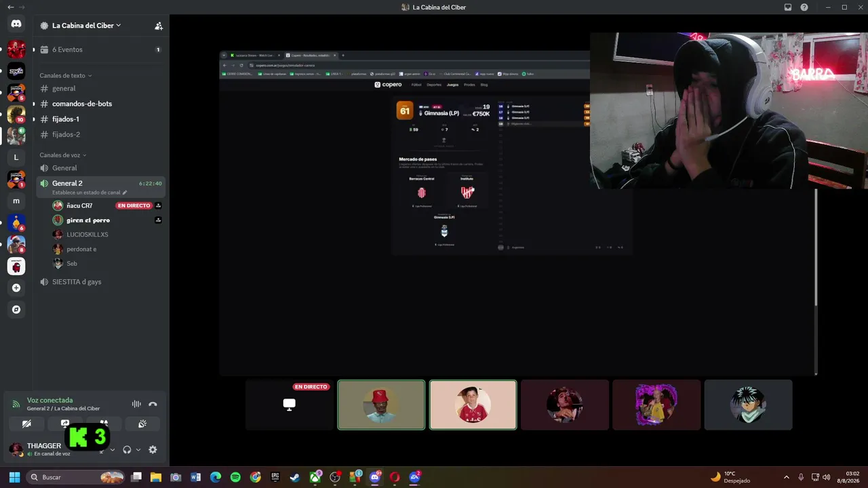868x488 pixels.
Task: Open user settings gear icon
Action: pyautogui.click(x=153, y=449)
